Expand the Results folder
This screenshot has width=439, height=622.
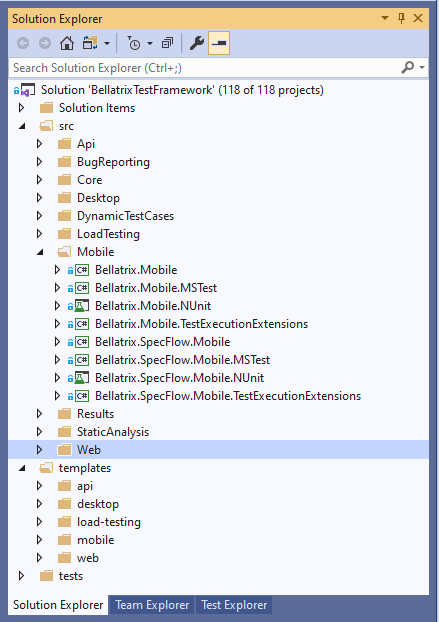click(40, 414)
